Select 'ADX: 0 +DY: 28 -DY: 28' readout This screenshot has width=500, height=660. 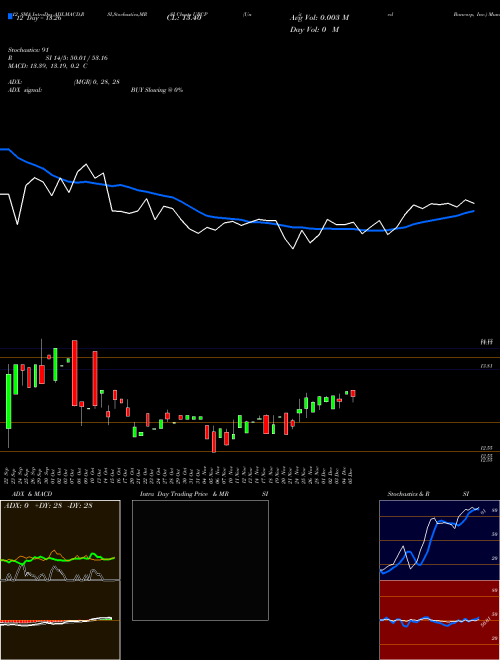pos(48,506)
